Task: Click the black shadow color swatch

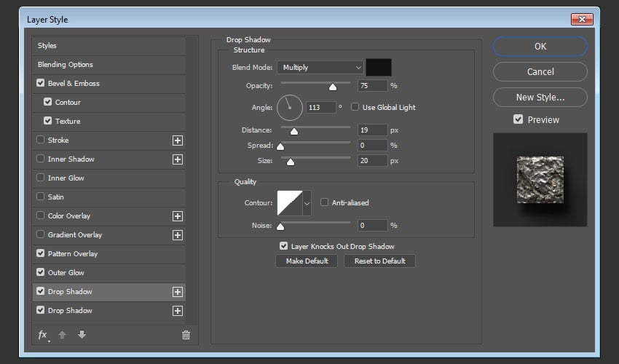Action: (x=378, y=67)
